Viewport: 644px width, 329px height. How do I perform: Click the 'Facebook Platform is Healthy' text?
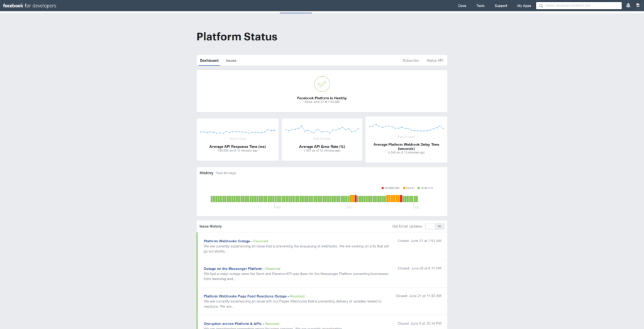(x=322, y=98)
